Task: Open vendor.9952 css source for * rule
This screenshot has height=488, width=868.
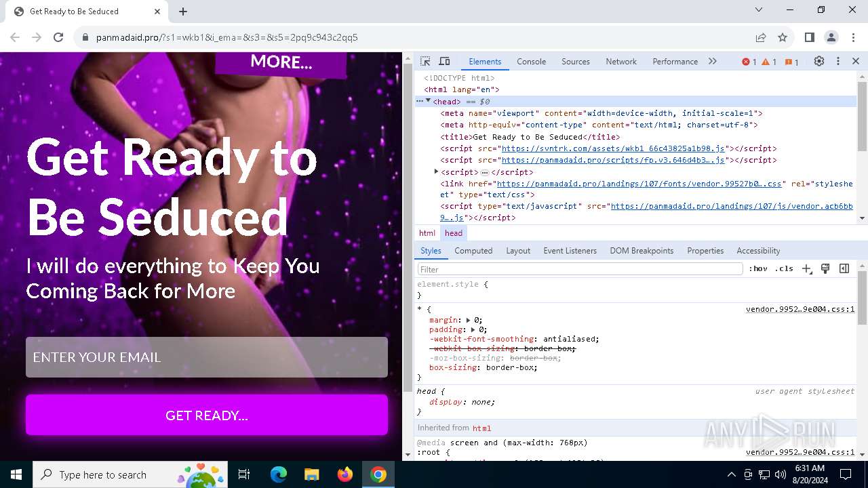Action: click(800, 309)
